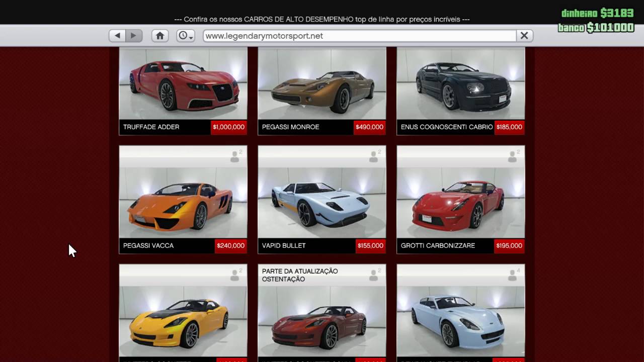Click the legendarymotorsport.net address field
Image resolution: width=644 pixels, height=362 pixels.
[x=360, y=36]
